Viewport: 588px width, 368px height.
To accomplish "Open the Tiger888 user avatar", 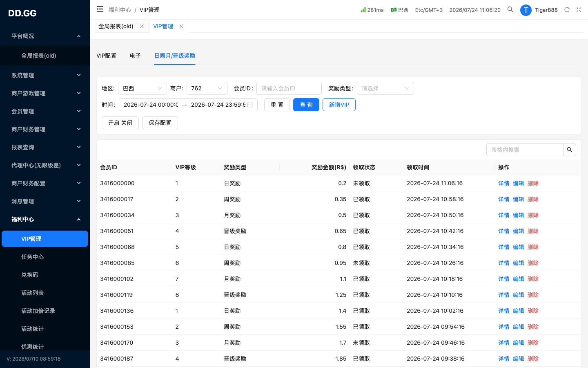I will [526, 10].
